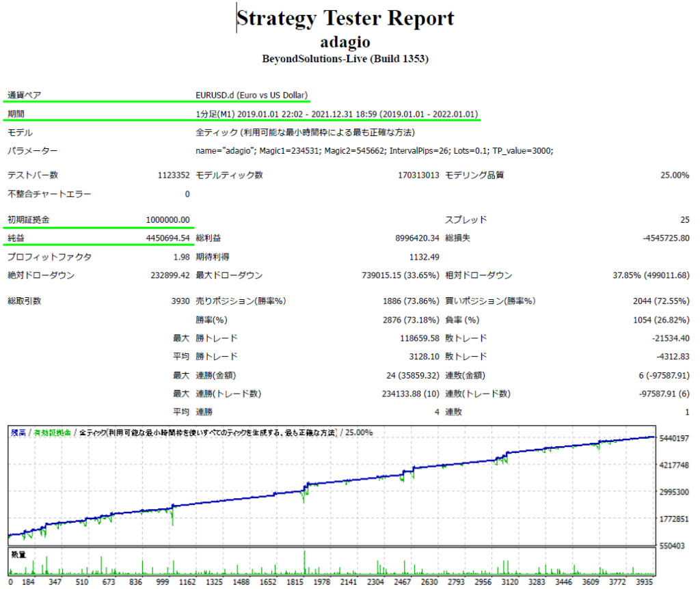
Task: Click the average 連勝 value 4
Action: coord(437,412)
